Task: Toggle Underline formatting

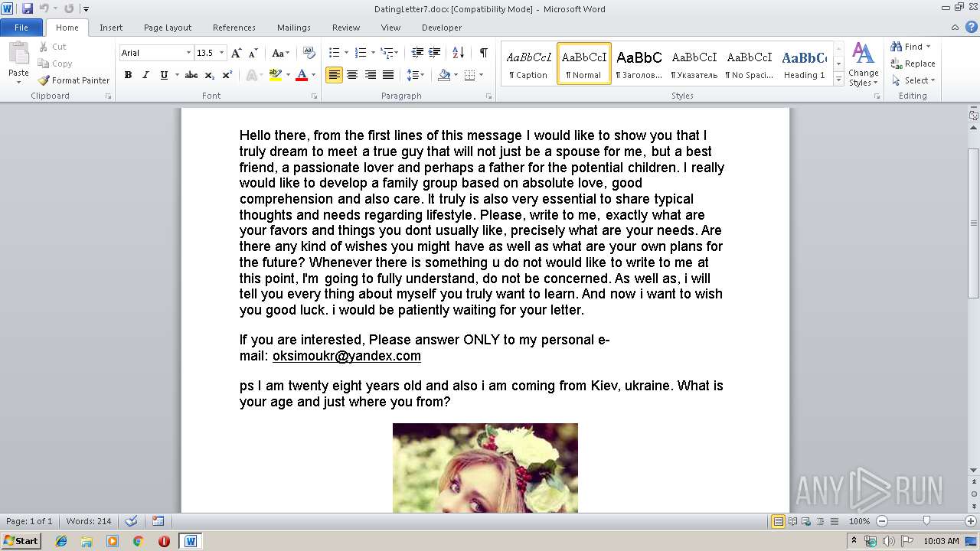Action: pyautogui.click(x=164, y=75)
